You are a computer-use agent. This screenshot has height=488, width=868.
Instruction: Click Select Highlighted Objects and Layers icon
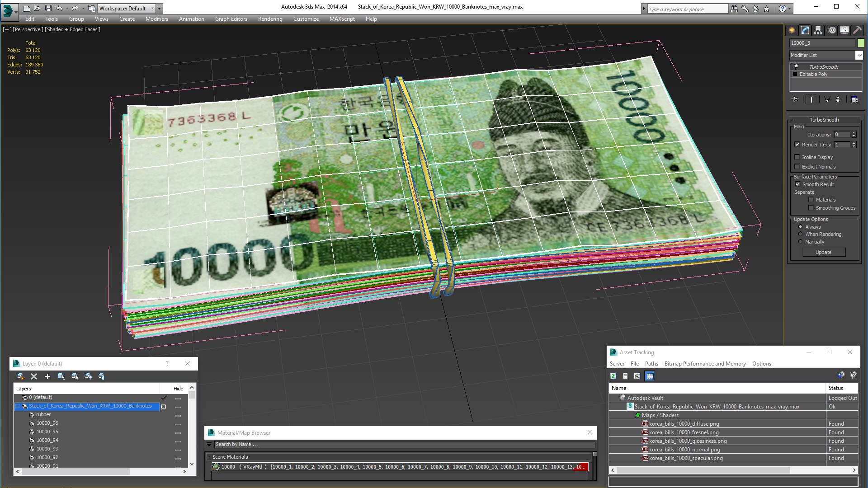61,376
